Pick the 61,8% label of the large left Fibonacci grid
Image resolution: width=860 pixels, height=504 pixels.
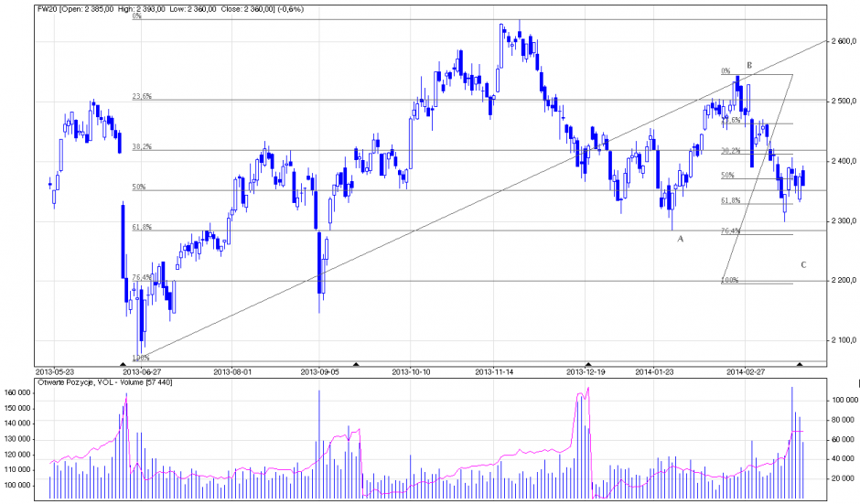(x=142, y=227)
